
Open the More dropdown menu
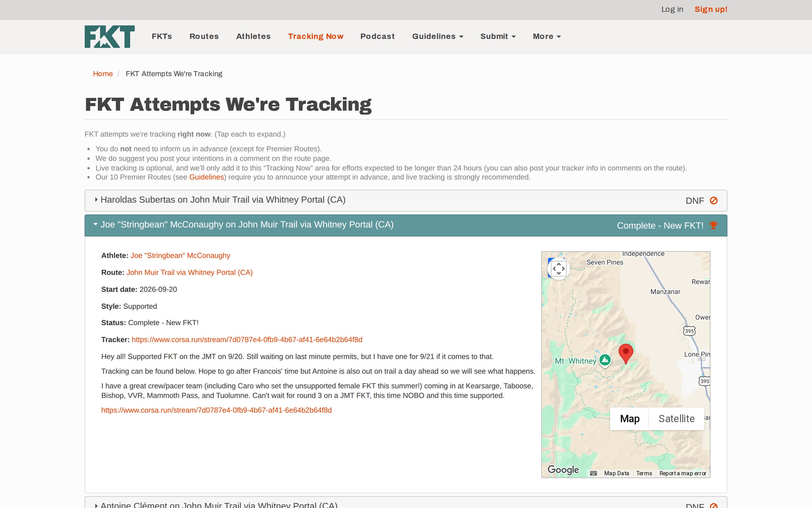(547, 36)
